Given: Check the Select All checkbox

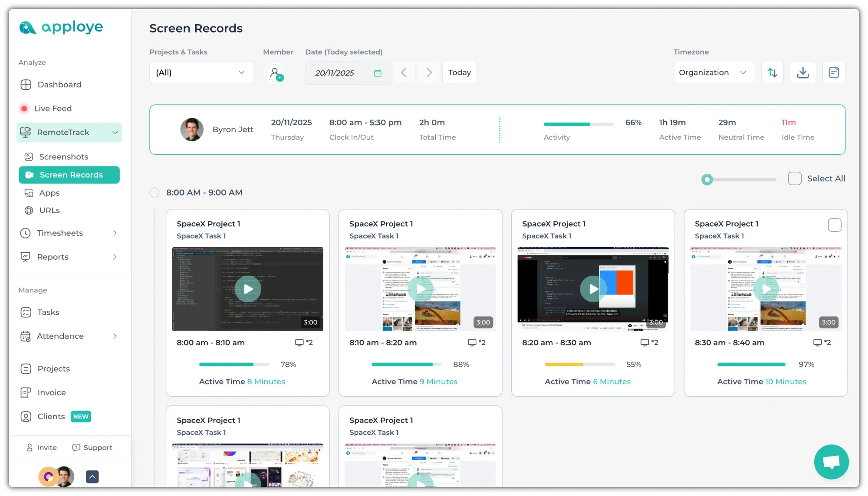Looking at the screenshot, I should click(795, 179).
